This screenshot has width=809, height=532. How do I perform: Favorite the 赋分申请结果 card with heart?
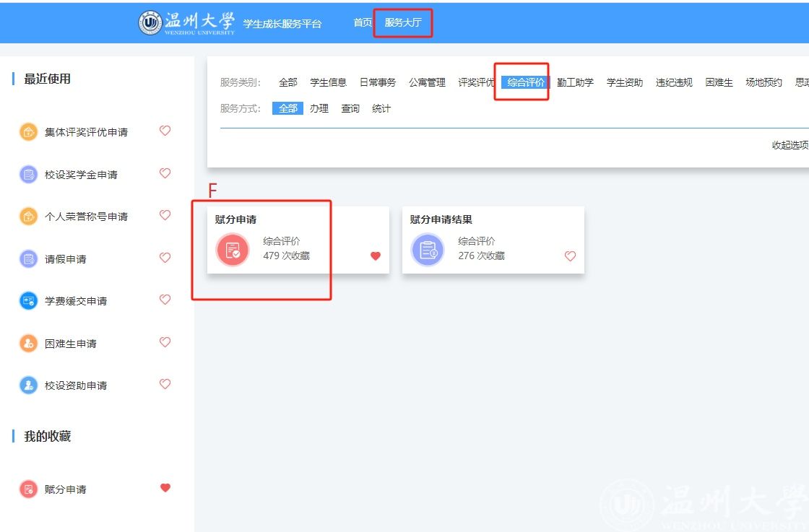[570, 256]
